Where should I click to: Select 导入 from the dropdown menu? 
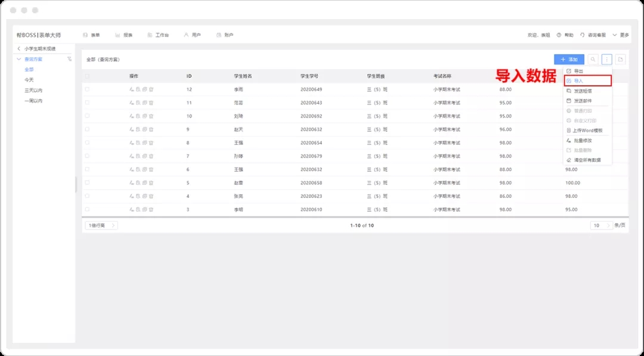[x=587, y=81]
